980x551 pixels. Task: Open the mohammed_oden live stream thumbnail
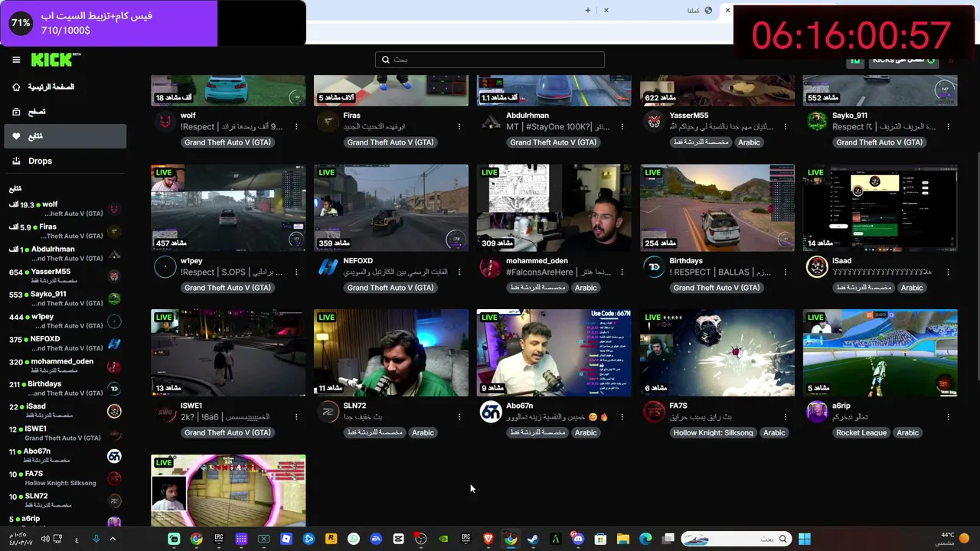click(x=554, y=207)
